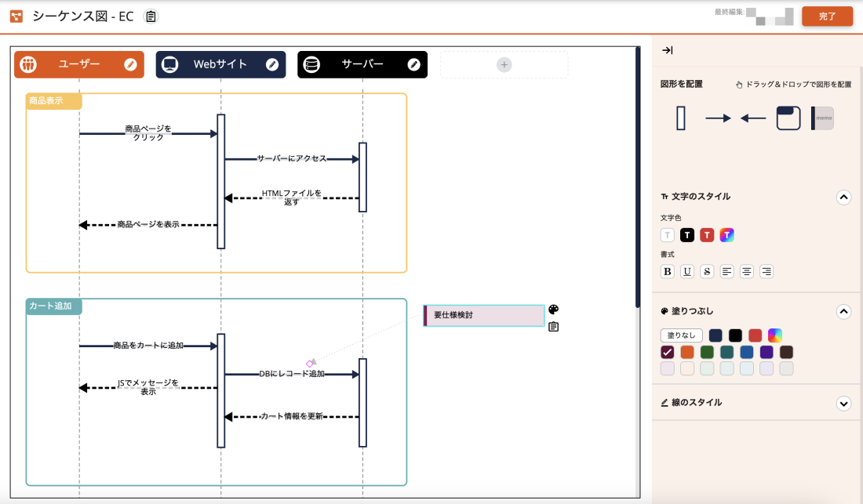
Task: Click the diagram title シーケンス図 - EC
Action: [x=82, y=16]
